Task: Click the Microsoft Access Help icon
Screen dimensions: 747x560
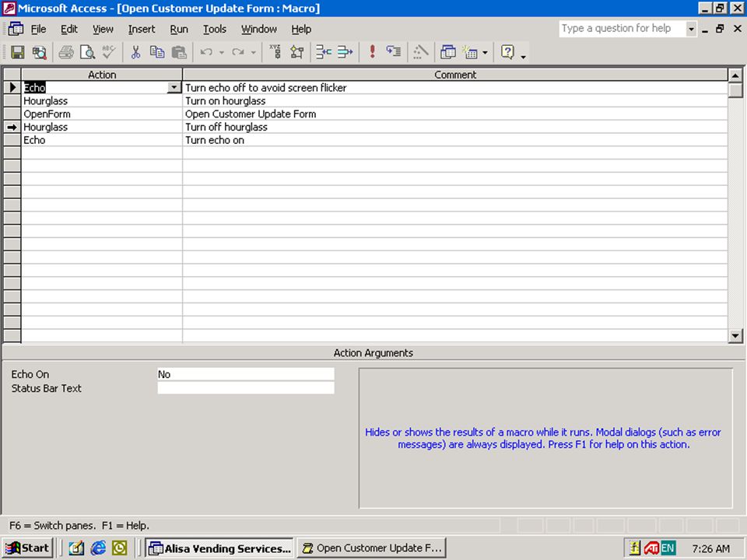Action: (508, 52)
